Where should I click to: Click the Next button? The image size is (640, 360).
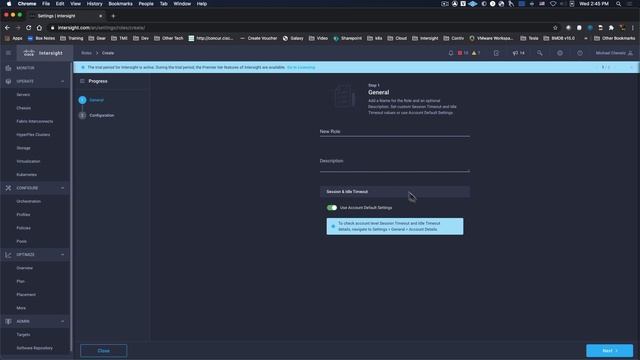click(609, 351)
